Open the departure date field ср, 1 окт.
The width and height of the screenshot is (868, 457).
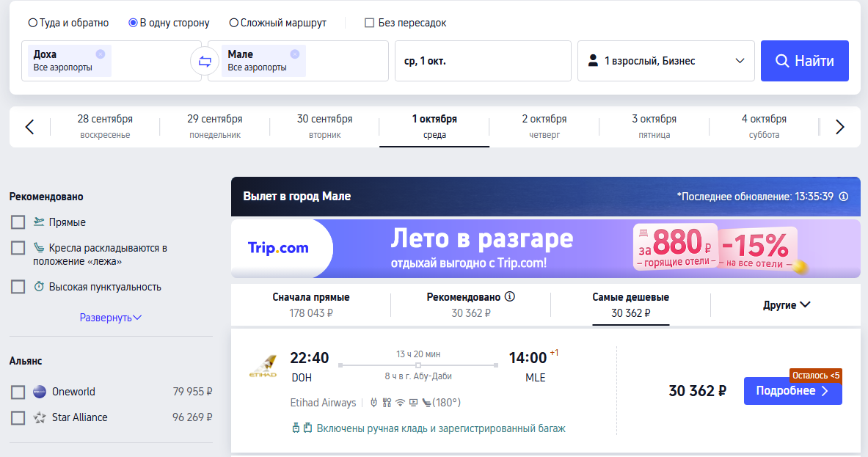(483, 61)
